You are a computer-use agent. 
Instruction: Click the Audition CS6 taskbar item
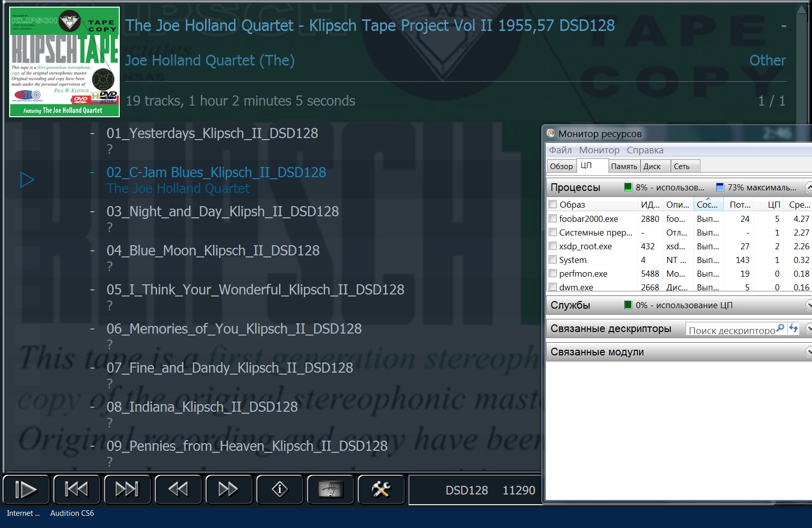72,513
